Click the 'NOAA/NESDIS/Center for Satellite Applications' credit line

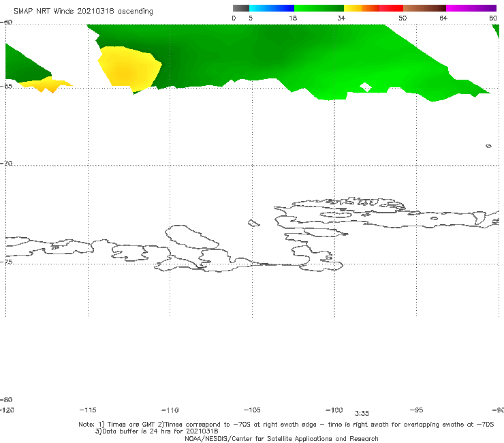click(281, 438)
